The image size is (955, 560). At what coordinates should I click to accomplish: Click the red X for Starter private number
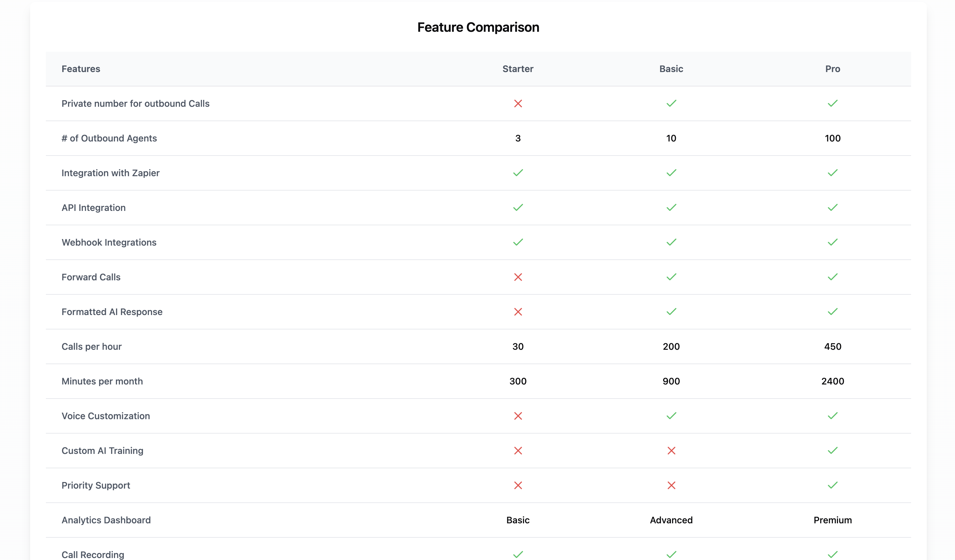[x=518, y=103]
